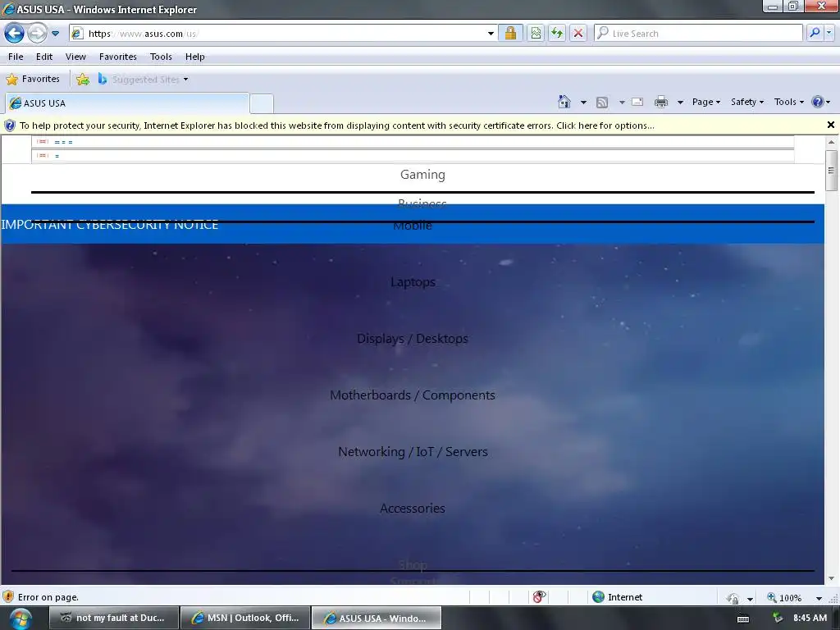Click the Compatibility View broken page icon
Viewport: 840px width, 630px height.
pyautogui.click(x=535, y=33)
